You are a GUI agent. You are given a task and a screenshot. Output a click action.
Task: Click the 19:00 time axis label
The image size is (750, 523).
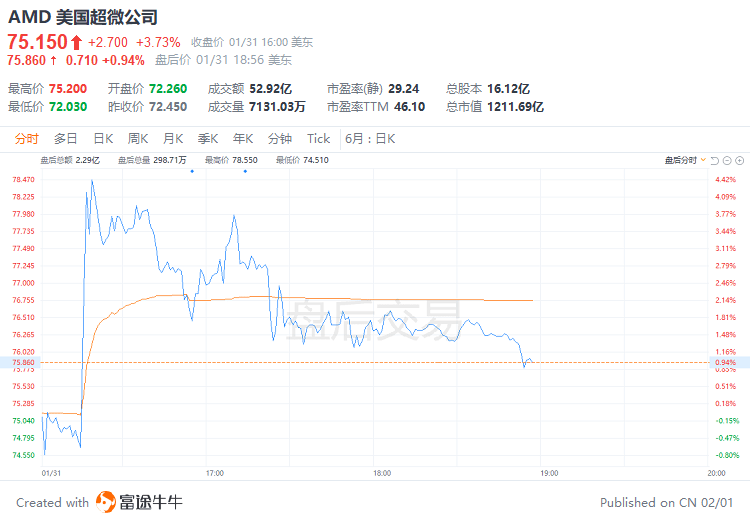coord(549,473)
